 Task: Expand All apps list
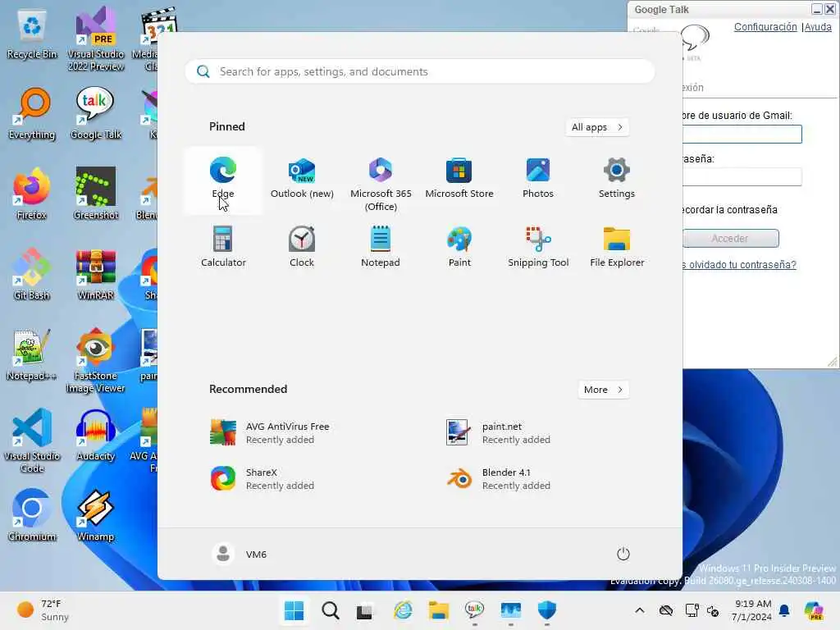point(597,127)
